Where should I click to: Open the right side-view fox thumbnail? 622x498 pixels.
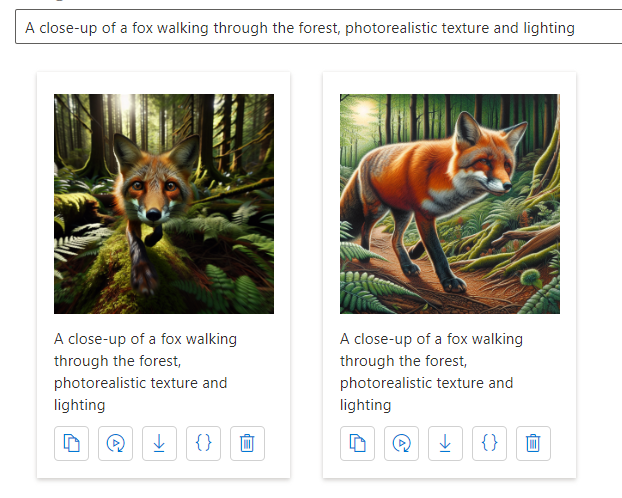450,204
